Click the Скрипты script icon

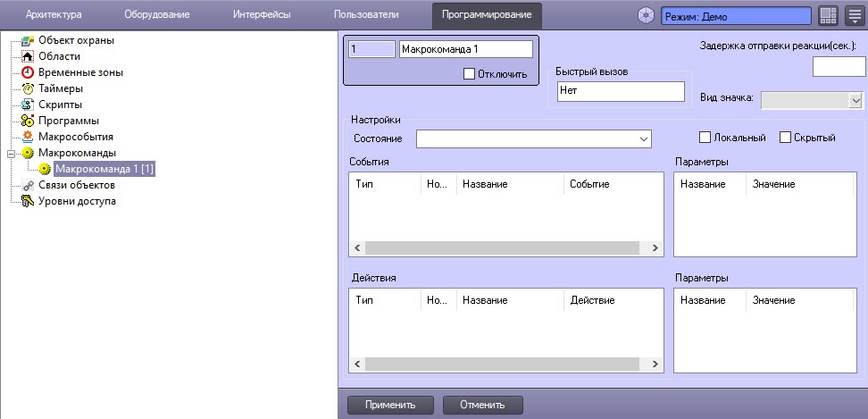point(28,105)
